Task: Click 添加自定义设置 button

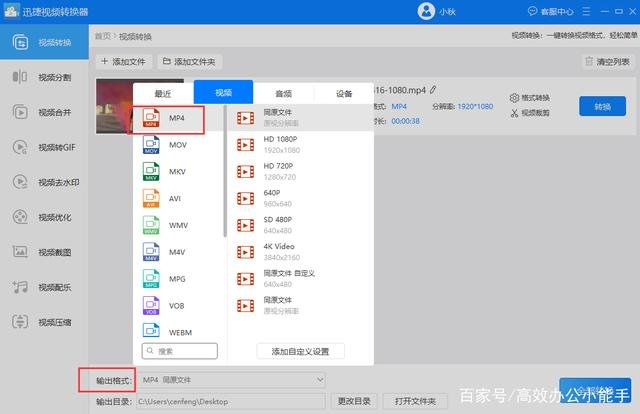Action: coord(300,351)
